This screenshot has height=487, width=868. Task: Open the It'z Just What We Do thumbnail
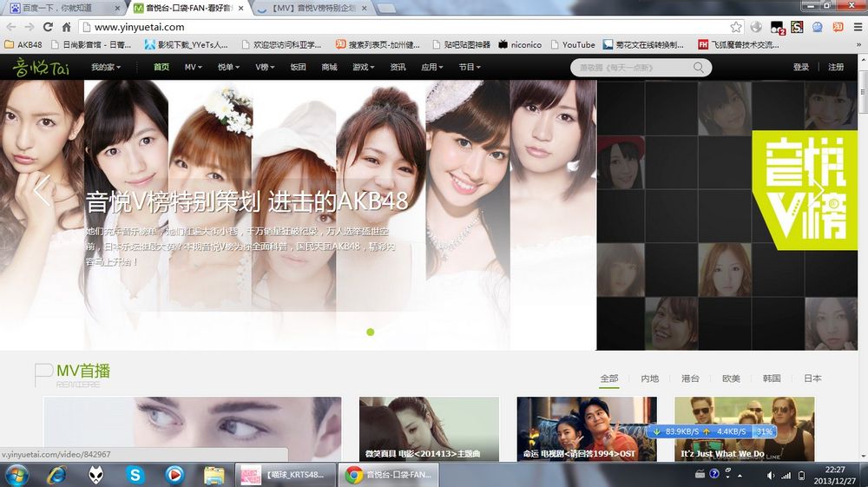745,429
